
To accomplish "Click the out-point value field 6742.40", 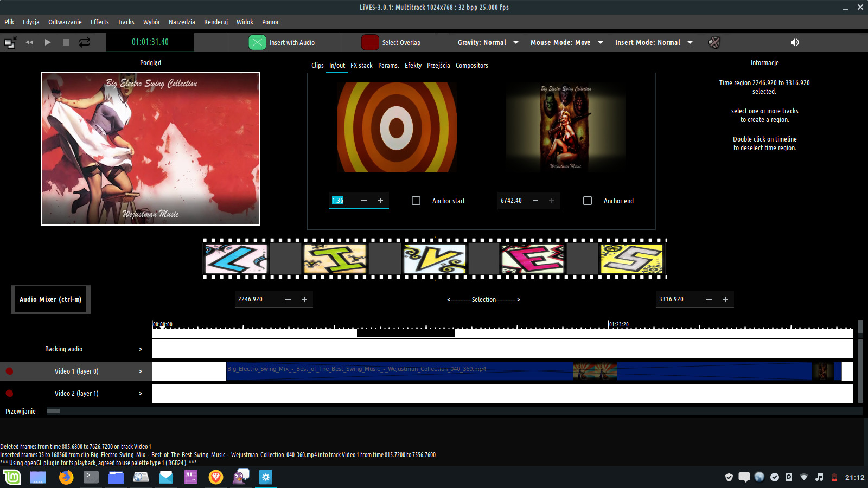I will point(513,201).
